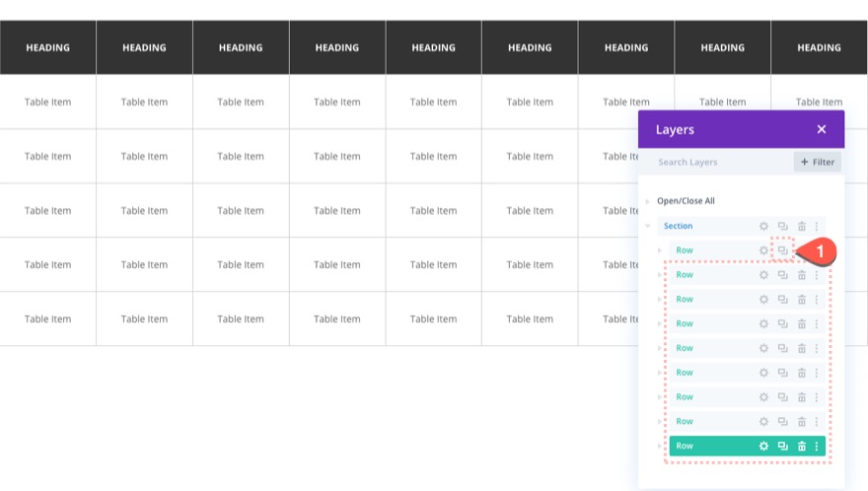The image size is (868, 491).
Task: Delete the highlighted green Row layer
Action: 801,447
